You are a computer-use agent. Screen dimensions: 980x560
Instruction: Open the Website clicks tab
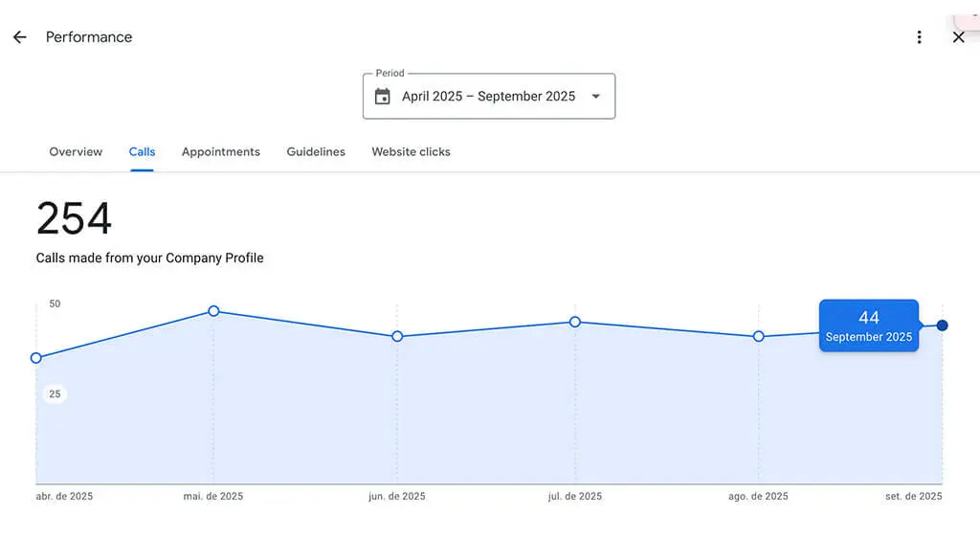[x=411, y=151]
